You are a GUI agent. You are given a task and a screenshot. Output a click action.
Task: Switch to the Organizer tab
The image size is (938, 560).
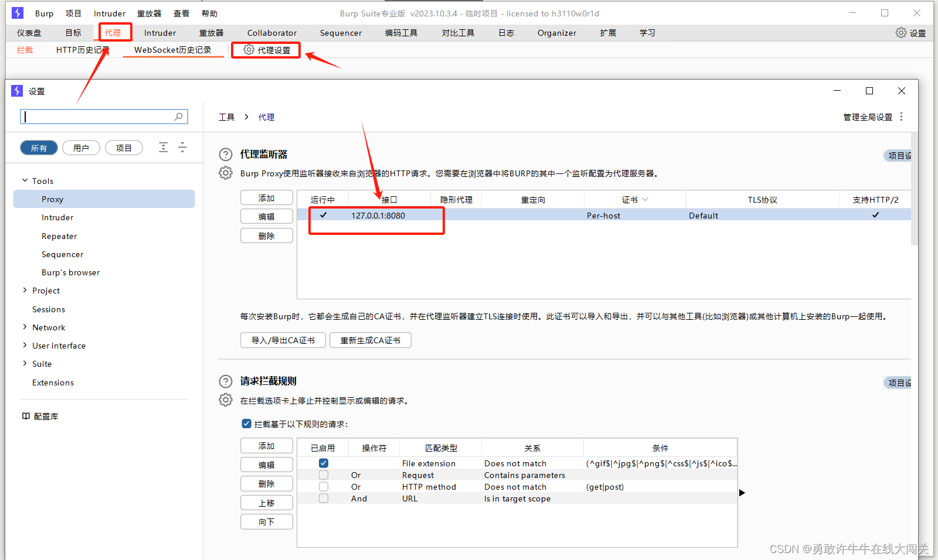coord(557,33)
